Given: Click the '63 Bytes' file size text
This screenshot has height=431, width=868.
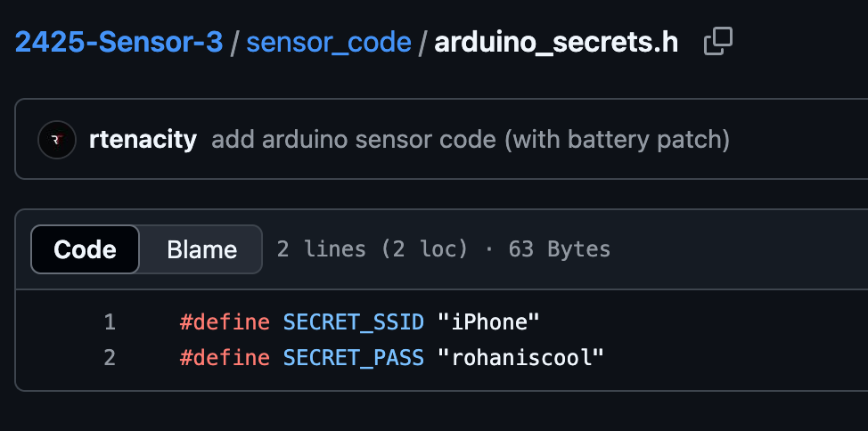Looking at the screenshot, I should 560,249.
